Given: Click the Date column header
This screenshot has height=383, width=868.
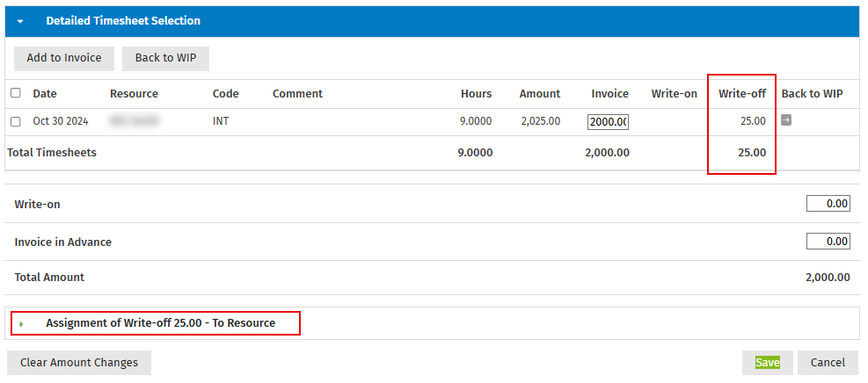Looking at the screenshot, I should [45, 94].
